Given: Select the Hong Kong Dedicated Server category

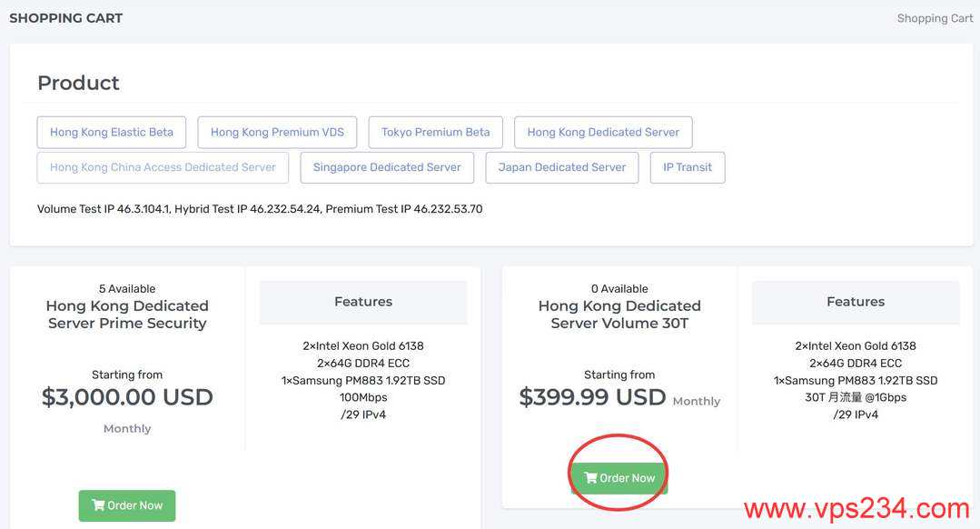Looking at the screenshot, I should pos(603,132).
